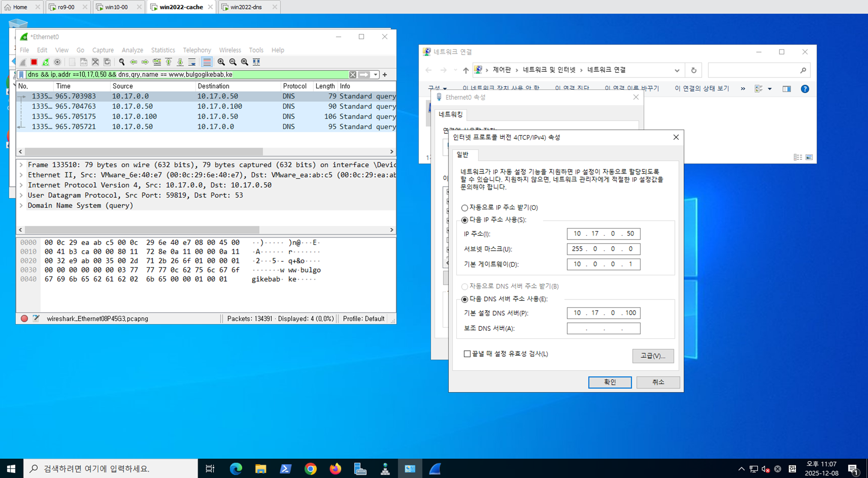Go to the first packet icon
This screenshot has width=868, height=478.
click(x=168, y=62)
